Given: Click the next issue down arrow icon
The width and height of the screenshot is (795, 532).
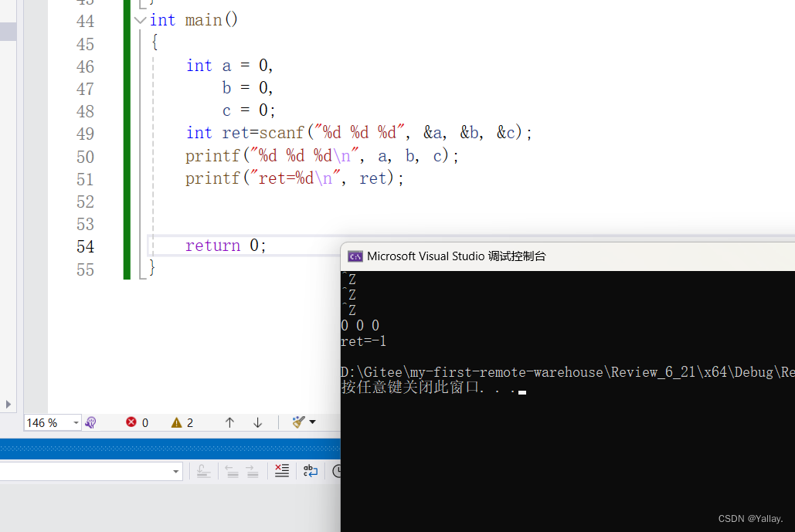Looking at the screenshot, I should 257,422.
